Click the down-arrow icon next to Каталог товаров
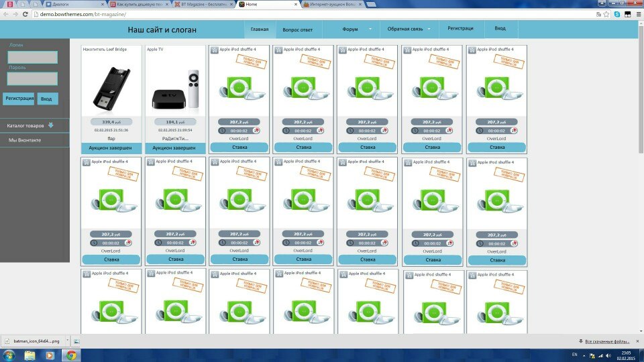 (51, 125)
